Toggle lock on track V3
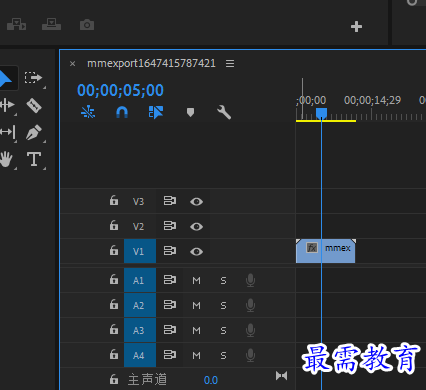426x390 pixels. (114, 200)
